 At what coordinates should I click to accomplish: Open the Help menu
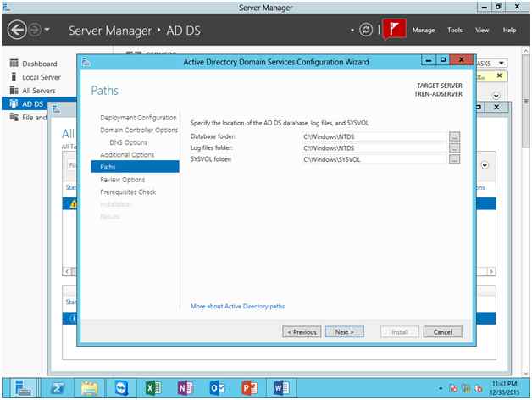tap(509, 31)
